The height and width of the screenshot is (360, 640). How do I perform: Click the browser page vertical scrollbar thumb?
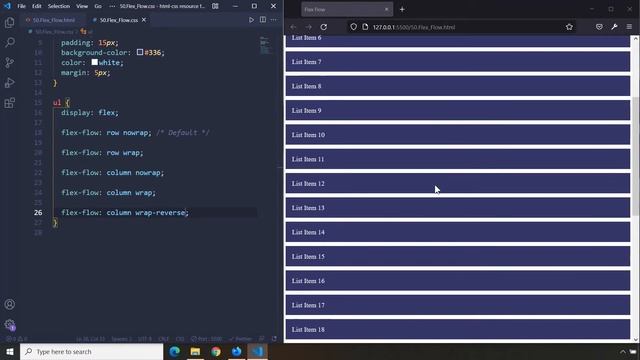click(636, 156)
